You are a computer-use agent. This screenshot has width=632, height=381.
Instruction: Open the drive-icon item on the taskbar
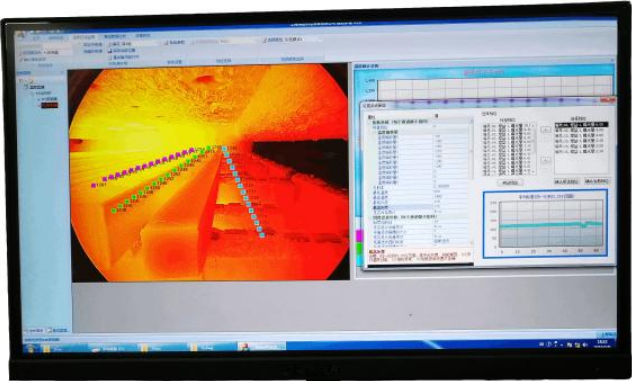[x=113, y=348]
